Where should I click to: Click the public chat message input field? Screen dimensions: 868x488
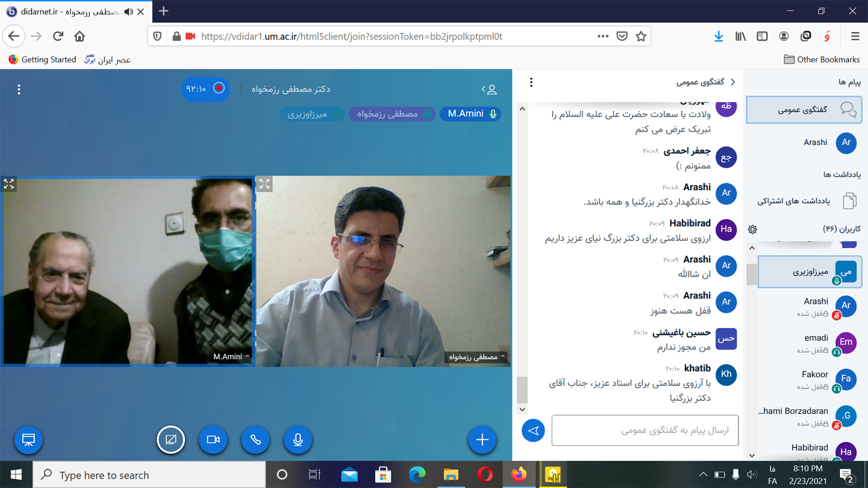[x=645, y=431]
